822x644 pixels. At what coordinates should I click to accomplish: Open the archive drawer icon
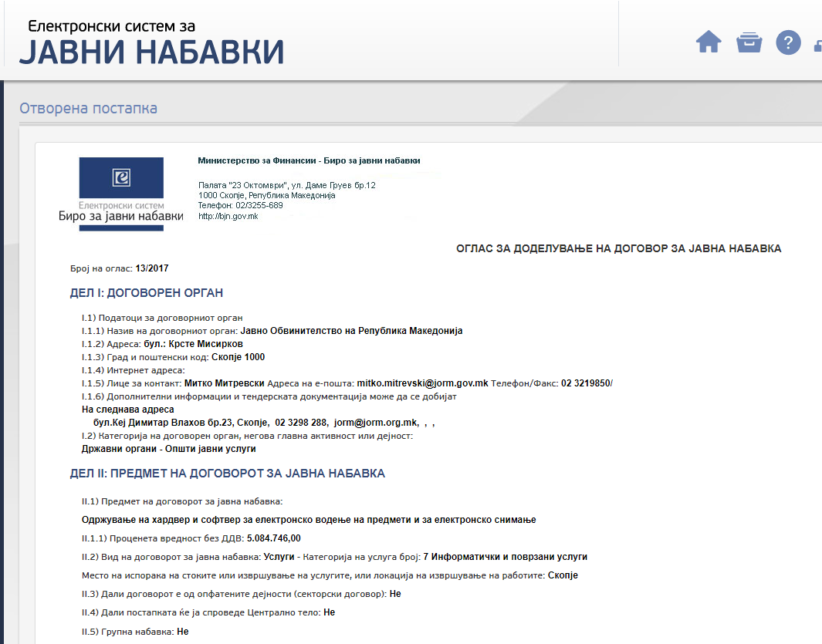pos(749,42)
